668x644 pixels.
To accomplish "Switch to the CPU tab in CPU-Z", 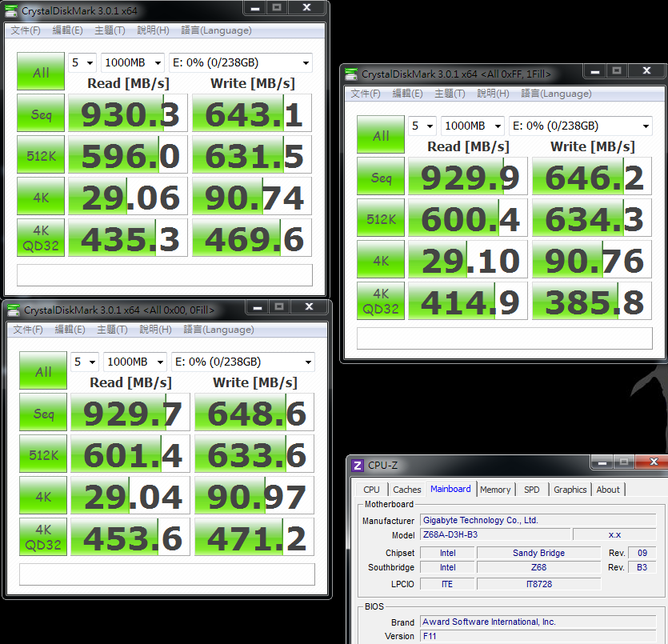I will (x=371, y=490).
